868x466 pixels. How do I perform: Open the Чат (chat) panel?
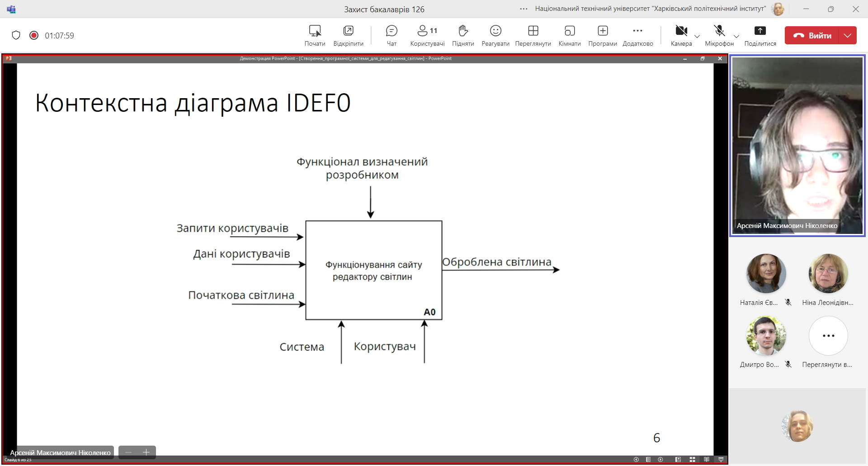392,35
